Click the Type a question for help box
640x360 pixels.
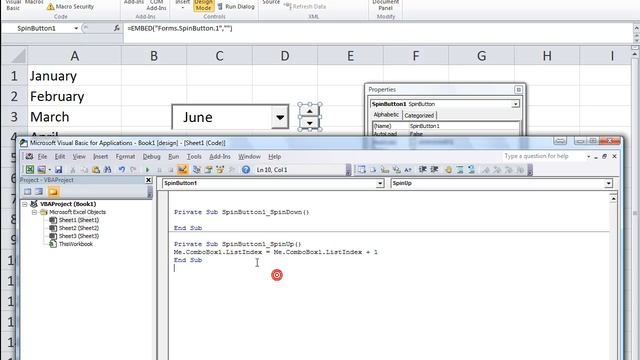tap(544, 156)
